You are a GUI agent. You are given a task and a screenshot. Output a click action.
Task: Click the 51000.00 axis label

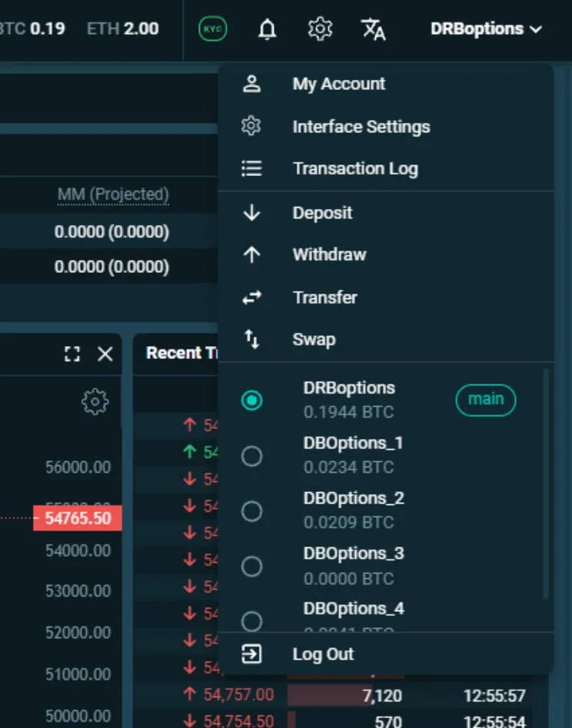78,674
